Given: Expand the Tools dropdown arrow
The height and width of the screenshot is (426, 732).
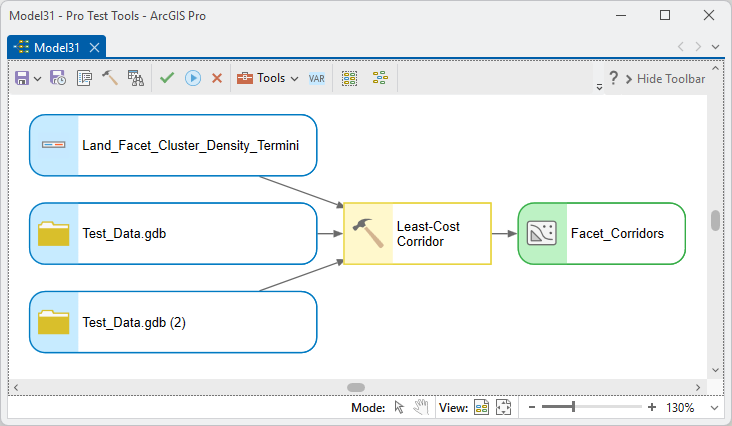Looking at the screenshot, I should coord(294,79).
